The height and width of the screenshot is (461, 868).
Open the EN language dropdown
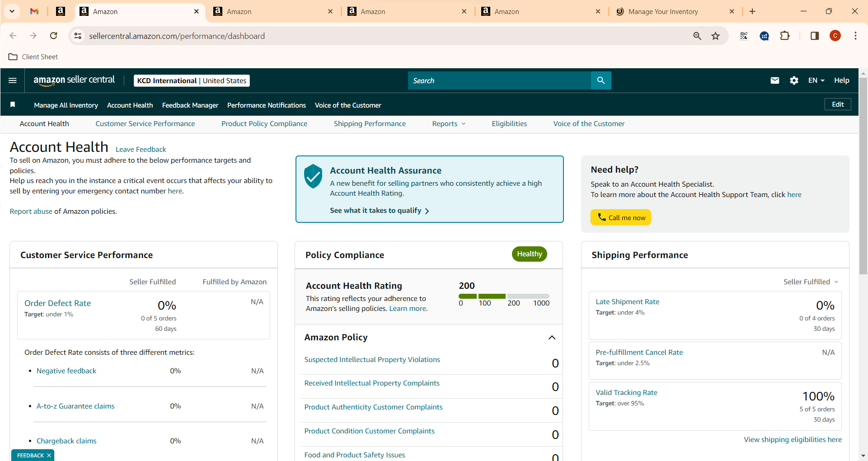(816, 80)
